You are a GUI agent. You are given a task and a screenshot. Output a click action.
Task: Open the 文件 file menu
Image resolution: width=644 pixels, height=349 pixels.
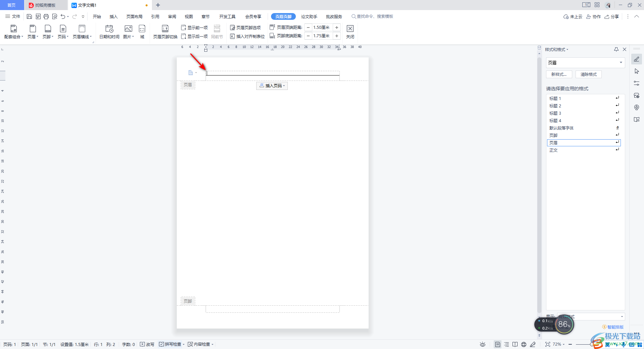pos(13,16)
